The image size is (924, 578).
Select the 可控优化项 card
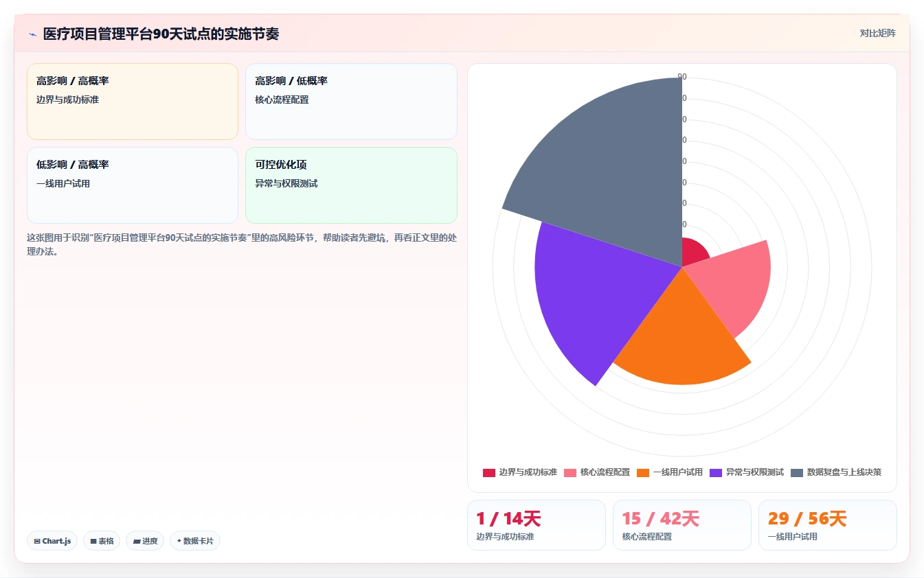pyautogui.click(x=351, y=185)
